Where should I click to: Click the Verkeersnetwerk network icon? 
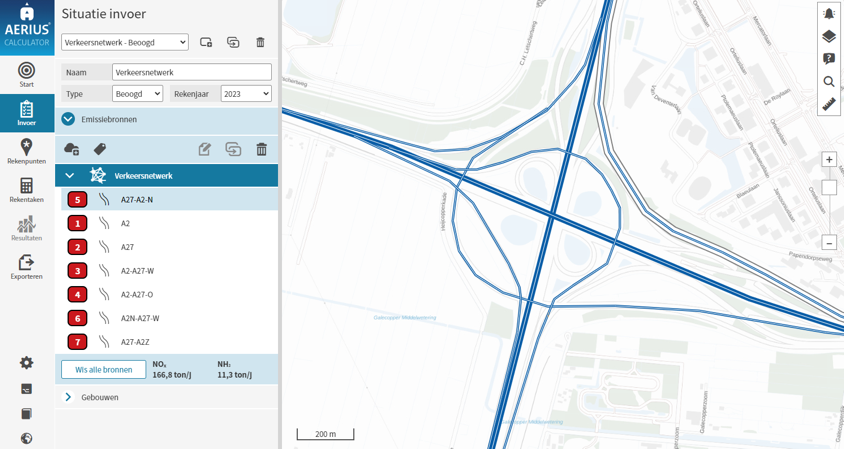click(97, 176)
